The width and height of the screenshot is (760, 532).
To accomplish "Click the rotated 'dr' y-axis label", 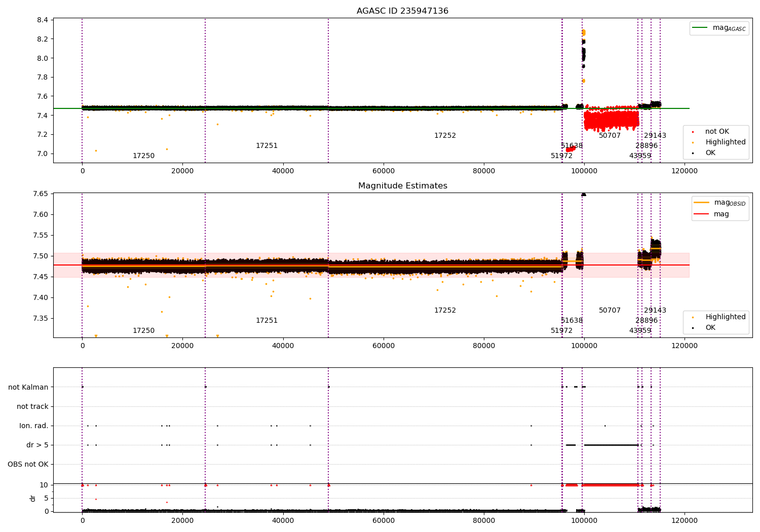I will (33, 498).
